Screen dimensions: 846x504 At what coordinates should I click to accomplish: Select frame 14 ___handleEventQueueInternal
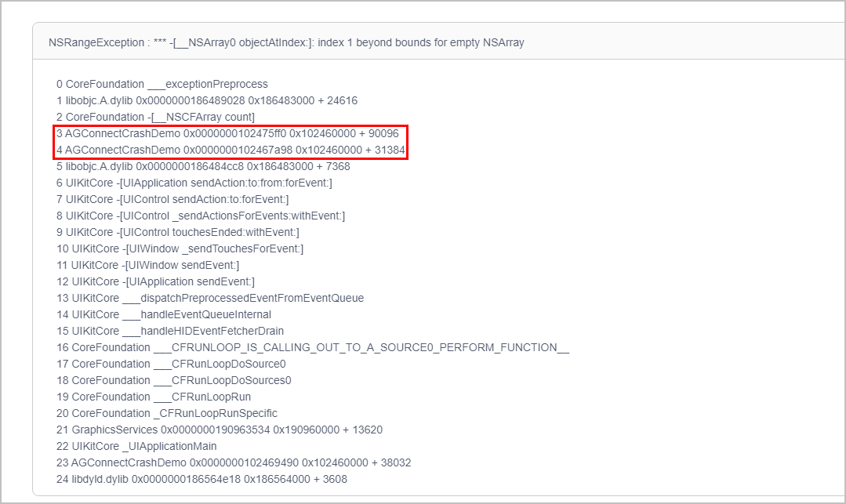pyautogui.click(x=164, y=314)
